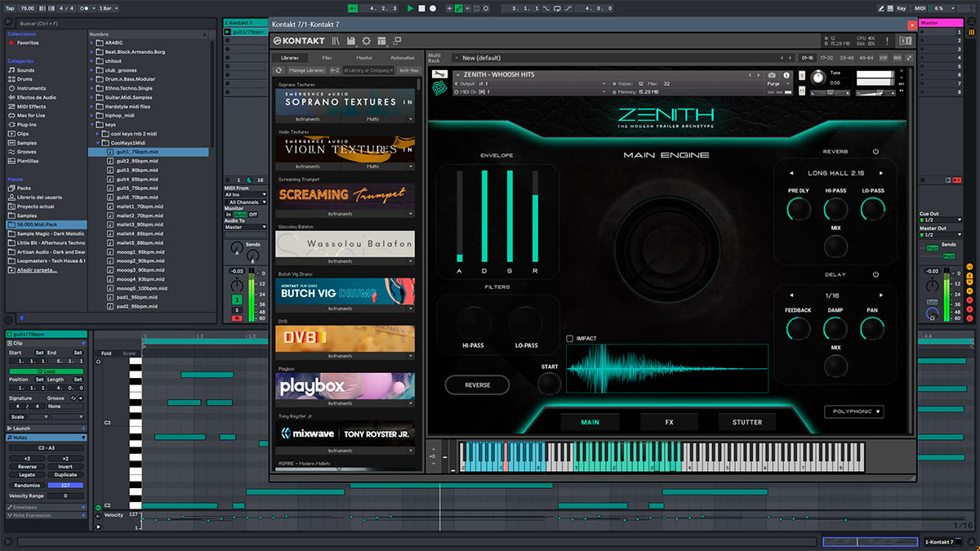This screenshot has width=980, height=551.
Task: Expand the hiphop_midi folder
Action: [92, 115]
